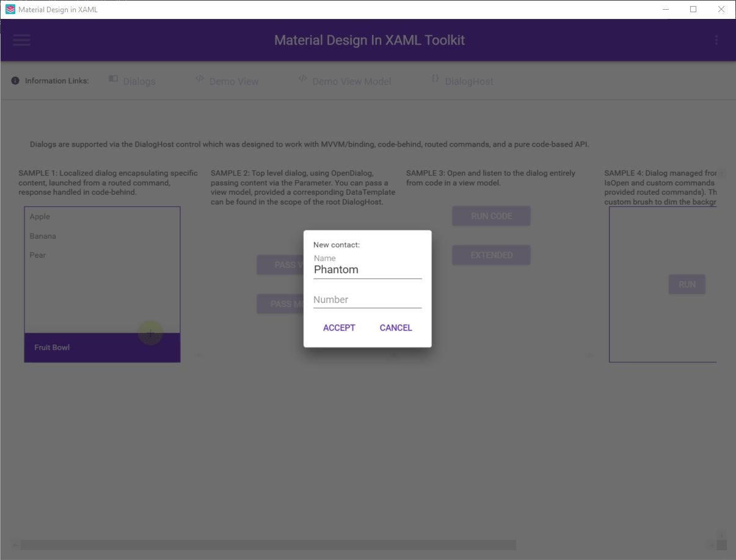Click the RUN CODE button
Image resolution: width=736 pixels, height=560 pixels.
click(491, 216)
